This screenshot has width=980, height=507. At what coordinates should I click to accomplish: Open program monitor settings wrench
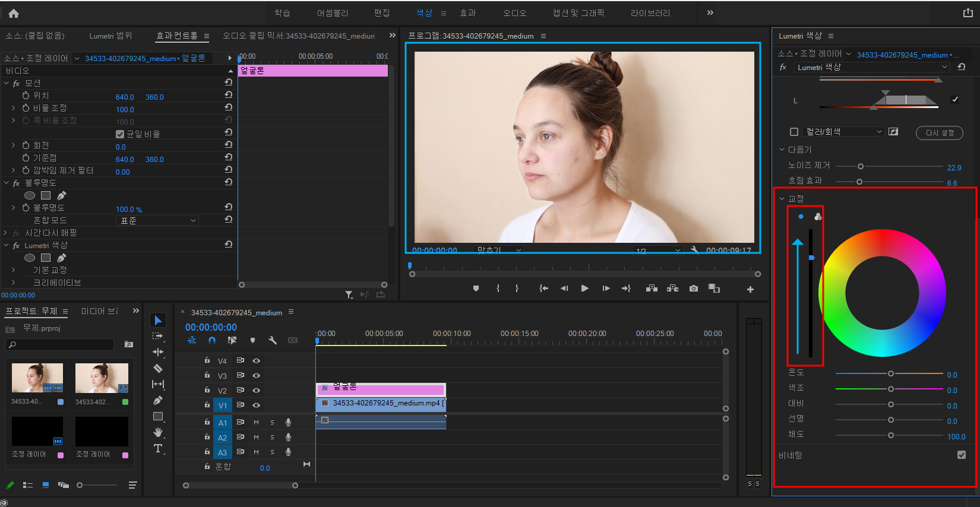tap(694, 250)
